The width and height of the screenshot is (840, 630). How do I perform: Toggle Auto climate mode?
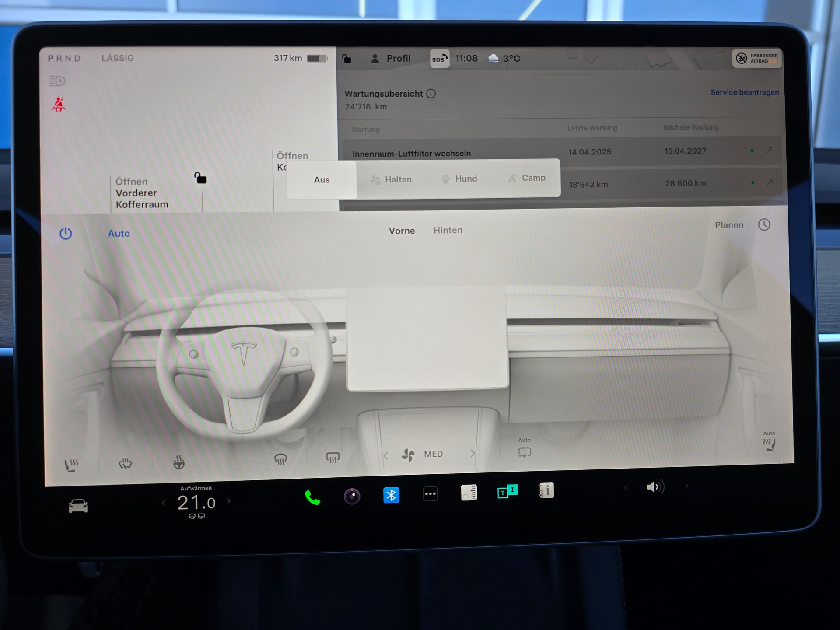[x=119, y=234]
